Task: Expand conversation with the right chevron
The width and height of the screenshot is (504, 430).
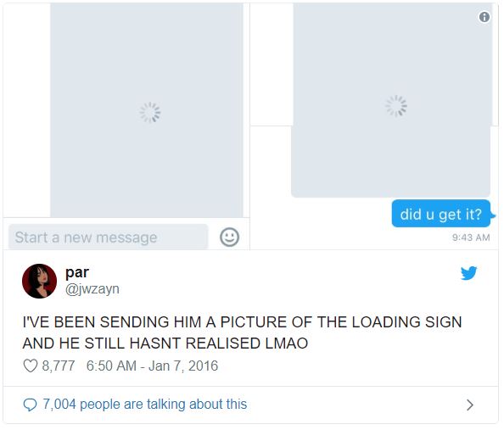Action: [x=470, y=405]
